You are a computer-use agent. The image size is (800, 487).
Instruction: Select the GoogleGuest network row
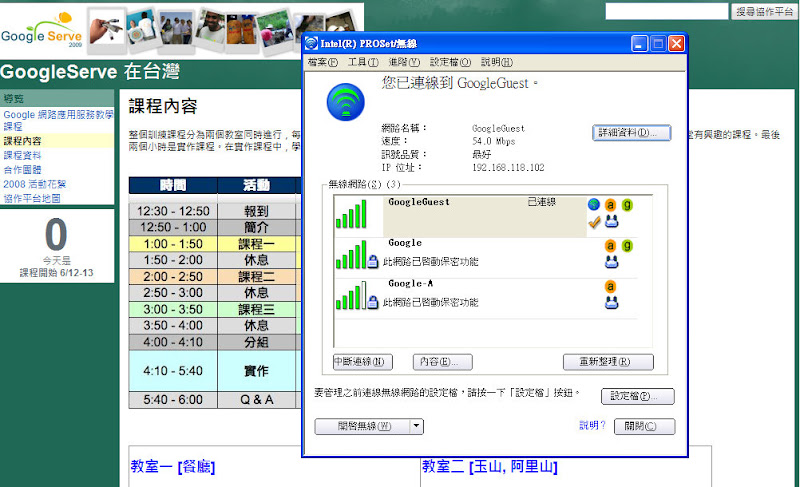(x=485, y=217)
